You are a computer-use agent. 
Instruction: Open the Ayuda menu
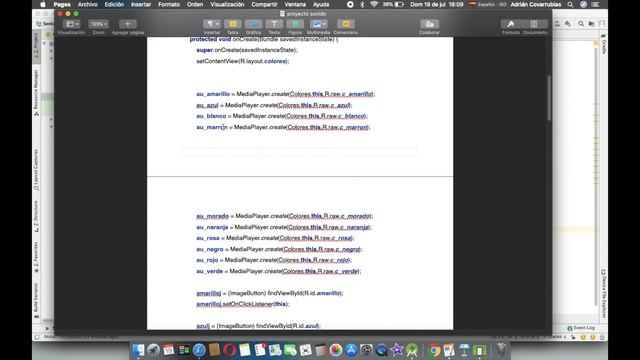point(321,4)
